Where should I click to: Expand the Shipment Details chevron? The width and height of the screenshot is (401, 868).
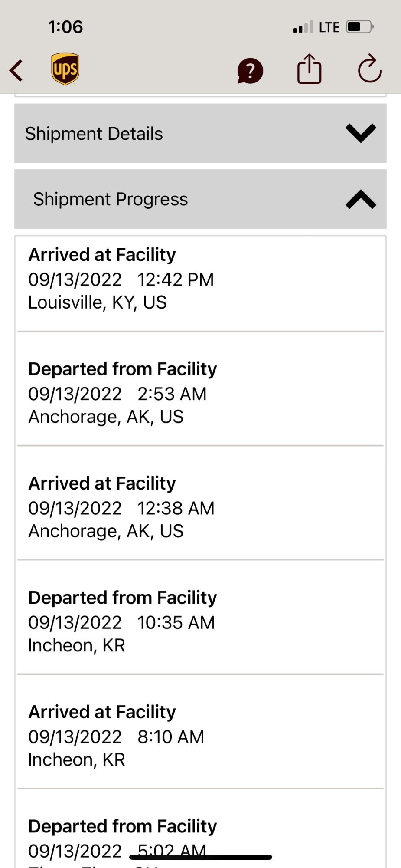[361, 133]
